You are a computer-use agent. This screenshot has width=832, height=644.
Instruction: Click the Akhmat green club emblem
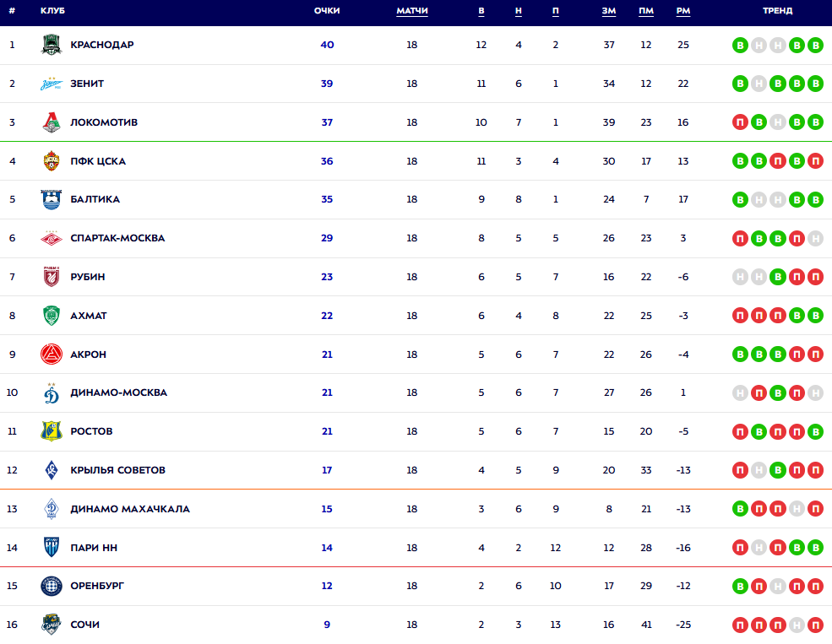52,316
